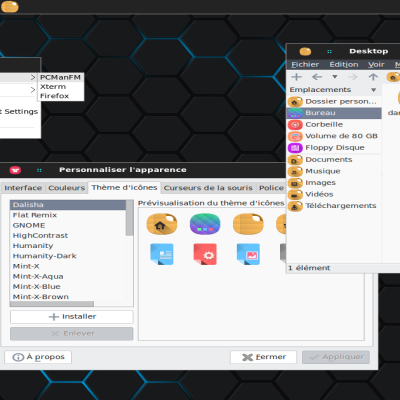The image size is (400, 400).
Task: Go to parent folder with up arrow
Action: pyautogui.click(x=373, y=77)
